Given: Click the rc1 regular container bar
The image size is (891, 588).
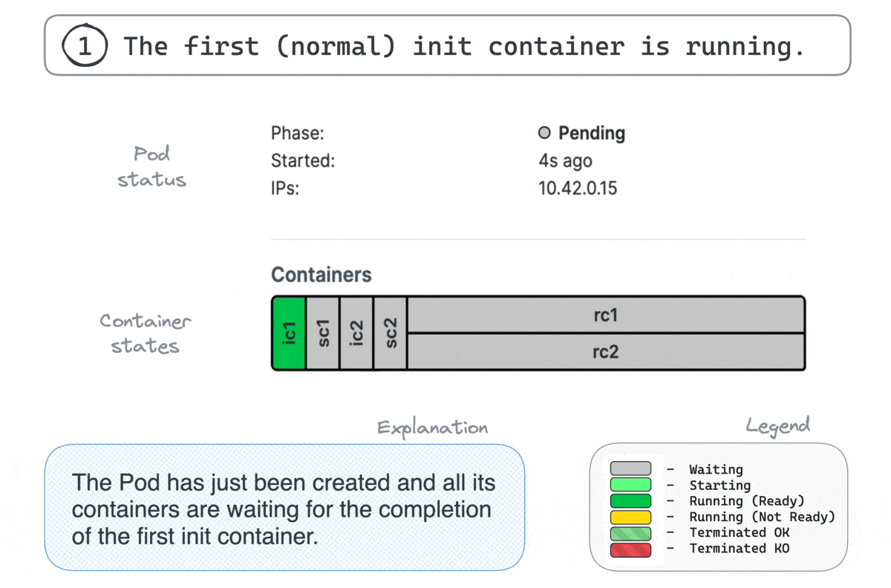Looking at the screenshot, I should coord(606,316).
